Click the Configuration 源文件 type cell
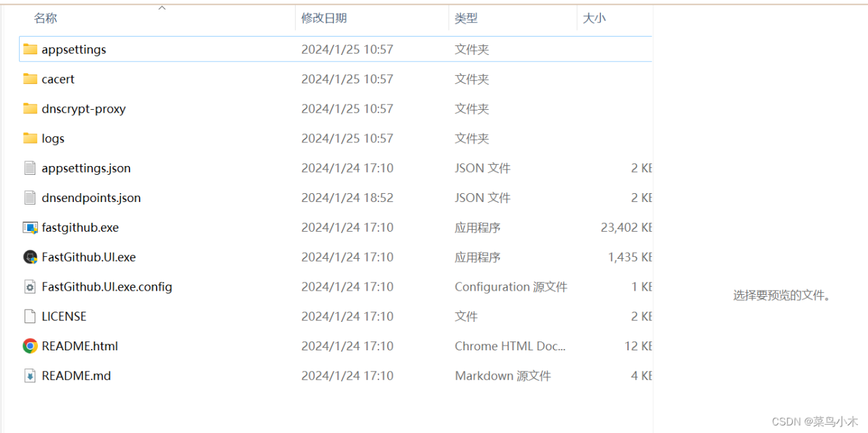 [511, 287]
